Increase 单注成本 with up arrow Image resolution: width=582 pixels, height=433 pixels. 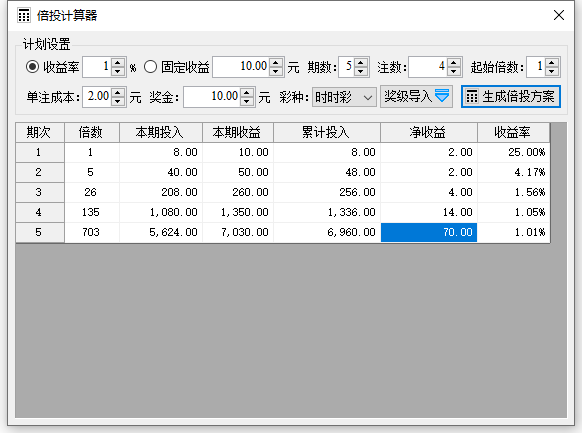(118, 93)
